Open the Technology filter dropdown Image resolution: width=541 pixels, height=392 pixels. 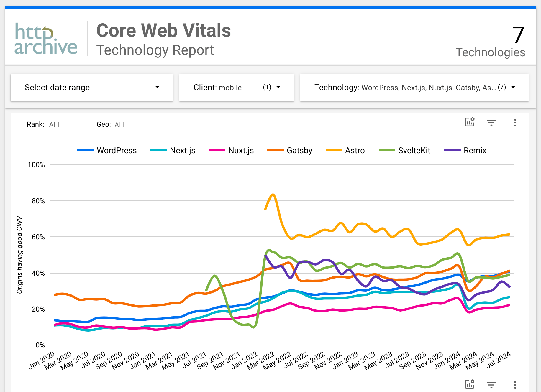(414, 87)
